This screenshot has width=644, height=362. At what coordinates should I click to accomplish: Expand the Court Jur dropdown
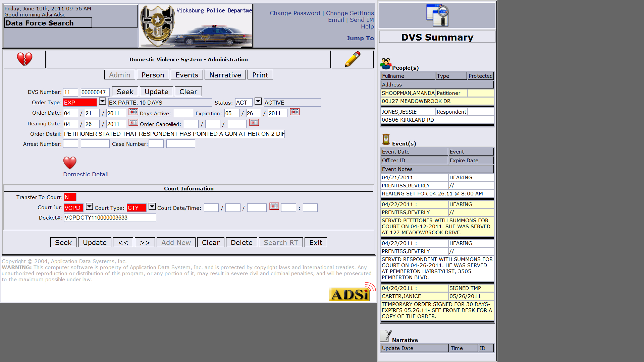89,206
